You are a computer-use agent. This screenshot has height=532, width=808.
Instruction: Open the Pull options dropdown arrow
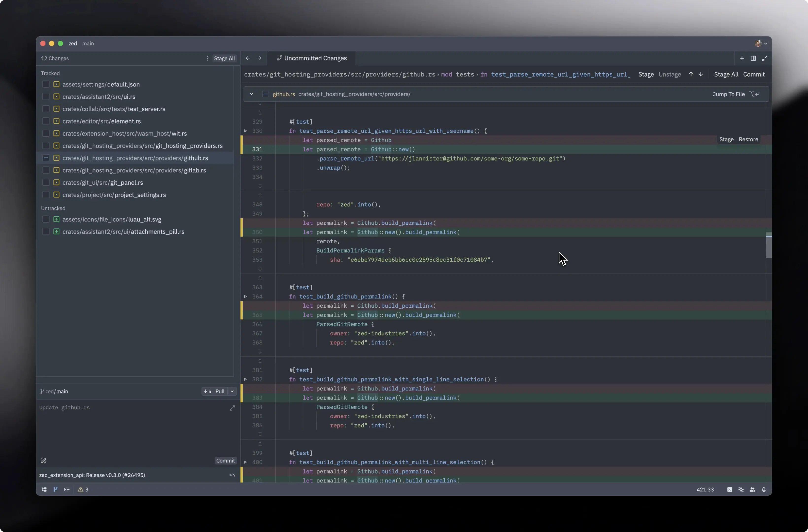[x=232, y=391]
